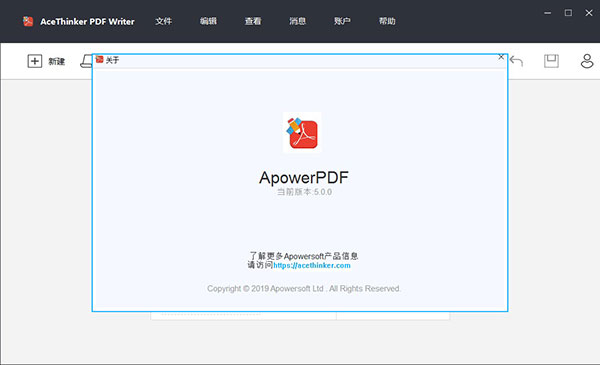Screen dimensions: 600x365
Task: Close the 关于 dialog
Action: point(501,57)
